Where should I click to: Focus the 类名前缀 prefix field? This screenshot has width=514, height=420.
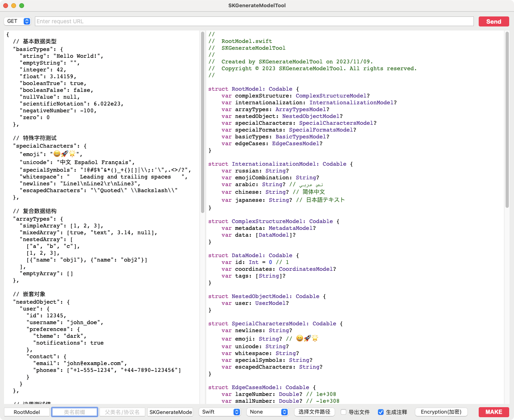coord(75,412)
